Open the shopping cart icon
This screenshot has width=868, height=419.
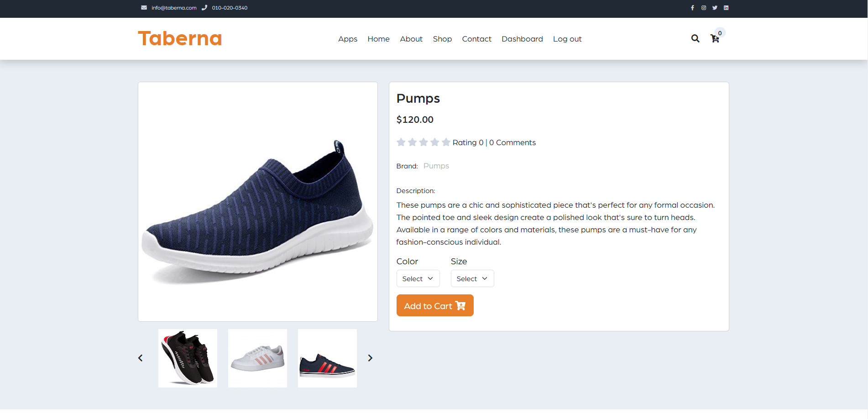pos(715,39)
